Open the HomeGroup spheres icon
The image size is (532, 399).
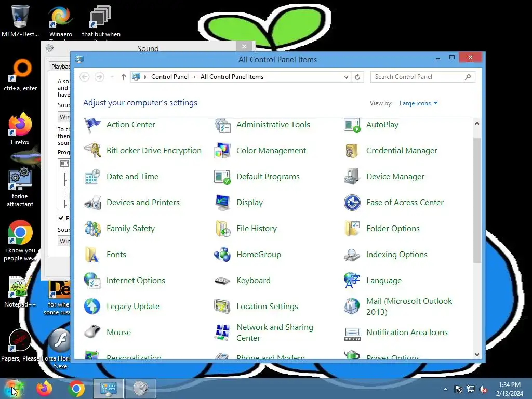222,255
